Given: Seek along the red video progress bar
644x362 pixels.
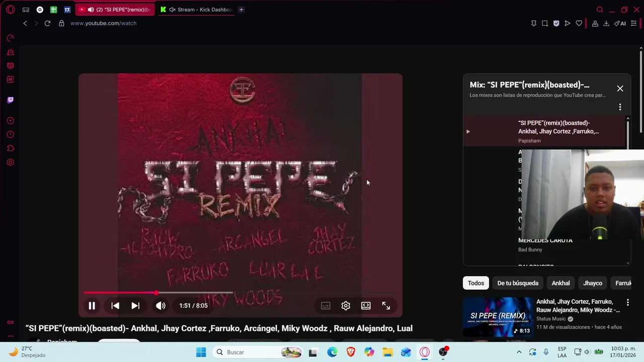Looking at the screenshot, I should tap(240, 292).
